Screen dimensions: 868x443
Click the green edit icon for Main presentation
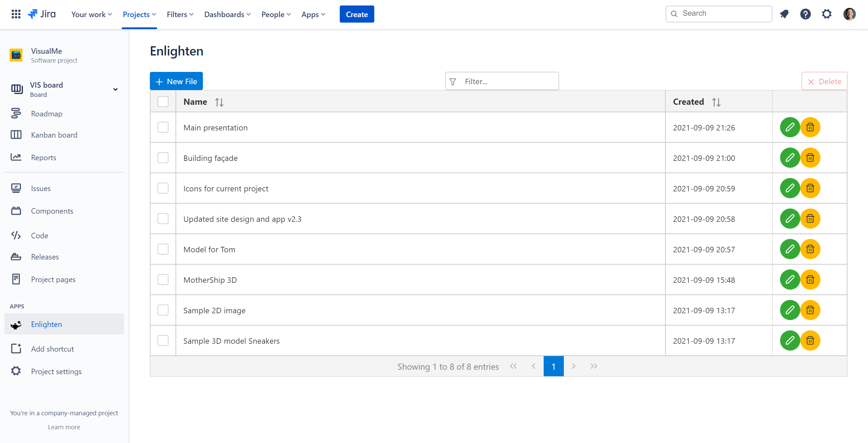click(790, 127)
